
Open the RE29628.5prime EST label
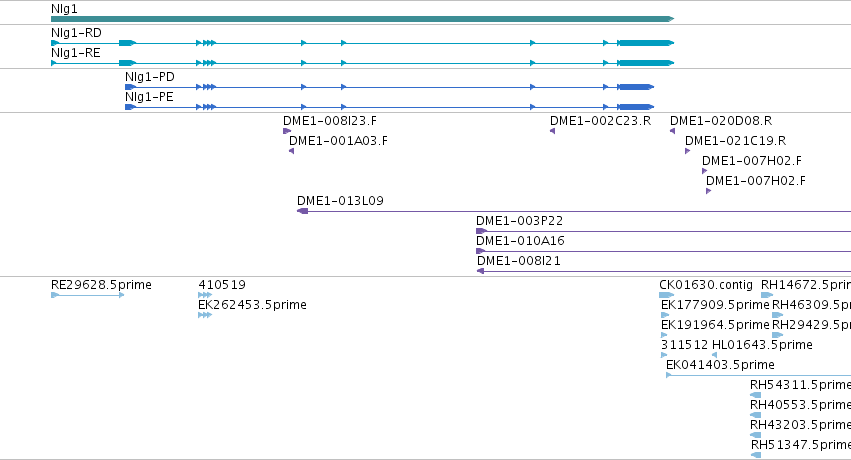tap(101, 285)
